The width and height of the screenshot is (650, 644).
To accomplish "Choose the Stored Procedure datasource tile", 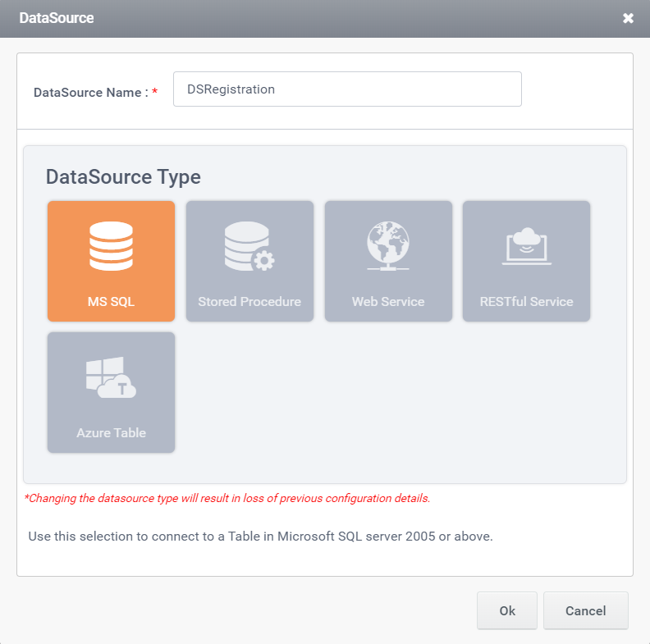I will 249,261.
